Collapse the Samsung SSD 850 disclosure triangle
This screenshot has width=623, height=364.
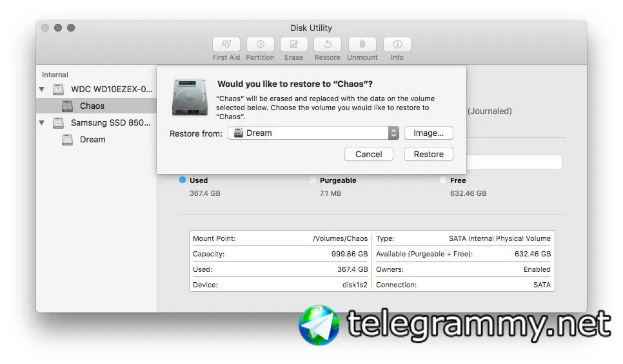coord(42,123)
